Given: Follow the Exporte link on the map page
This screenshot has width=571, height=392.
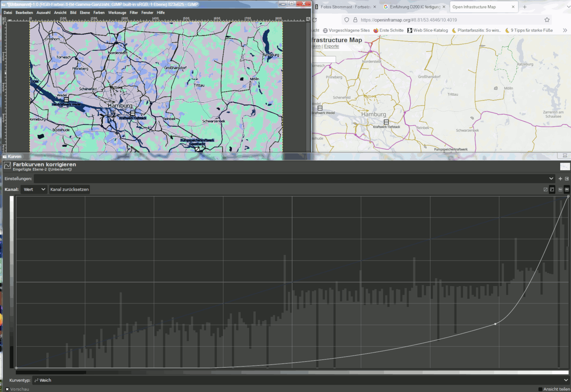Looking at the screenshot, I should coord(331,47).
